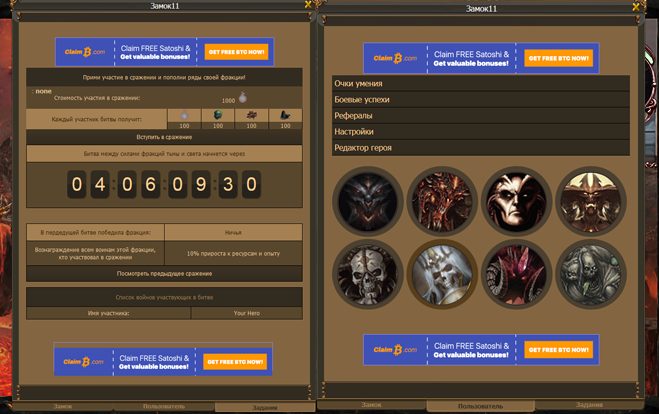The height and width of the screenshot is (414, 659).
Task: Select the first hero portrait in the top row
Action: point(367,200)
